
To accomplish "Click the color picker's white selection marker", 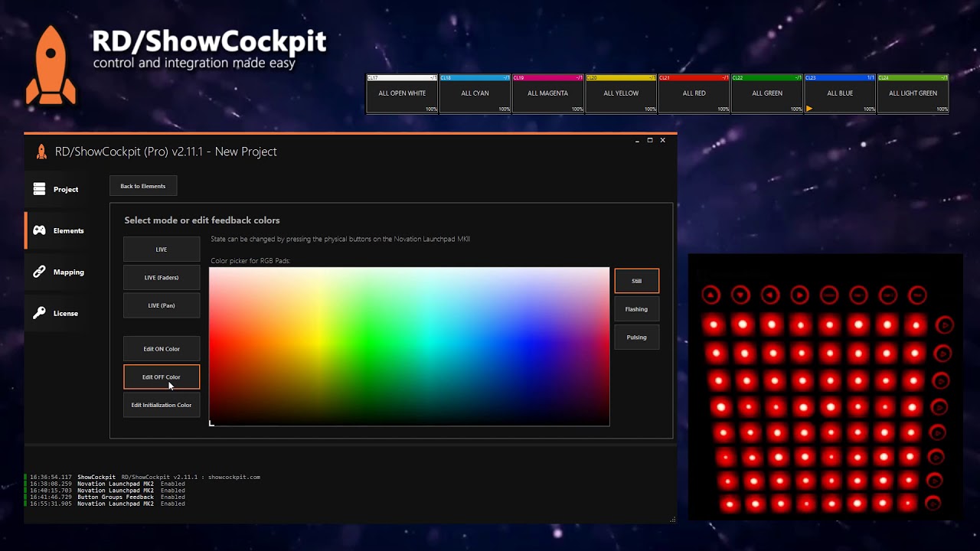I will pyautogui.click(x=211, y=423).
